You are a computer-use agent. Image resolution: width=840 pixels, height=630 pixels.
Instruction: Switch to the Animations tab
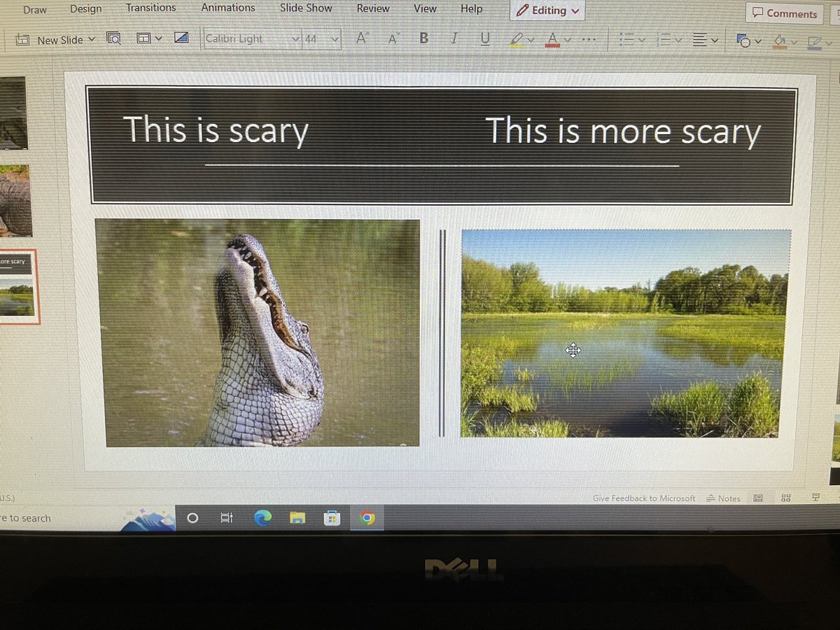pos(228,8)
